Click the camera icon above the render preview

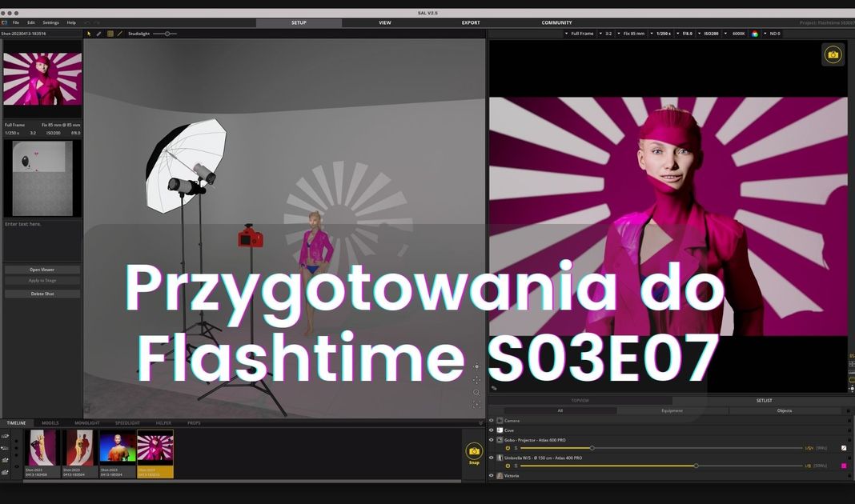(x=833, y=54)
